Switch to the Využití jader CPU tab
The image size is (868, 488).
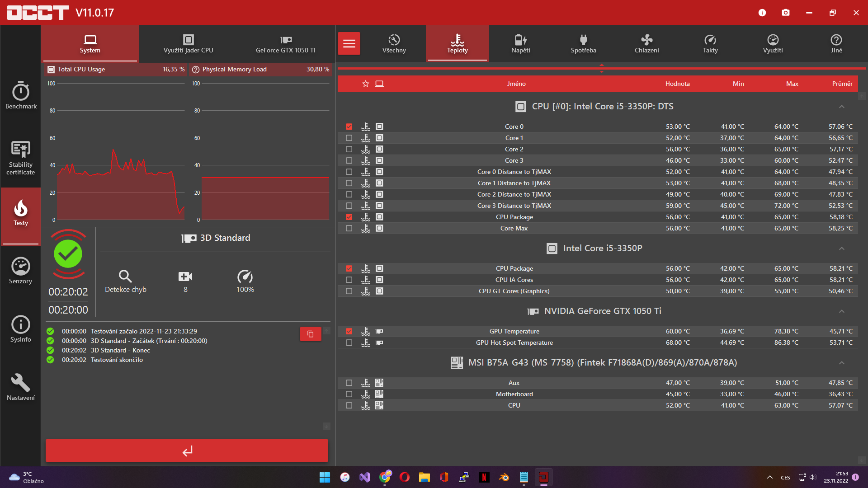coord(188,43)
